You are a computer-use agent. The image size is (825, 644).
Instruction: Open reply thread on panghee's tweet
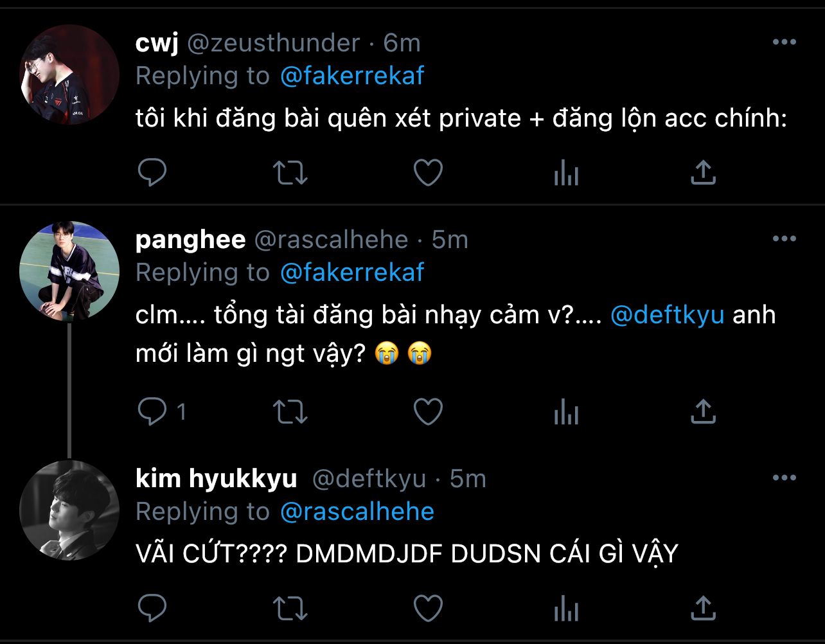click(x=162, y=412)
